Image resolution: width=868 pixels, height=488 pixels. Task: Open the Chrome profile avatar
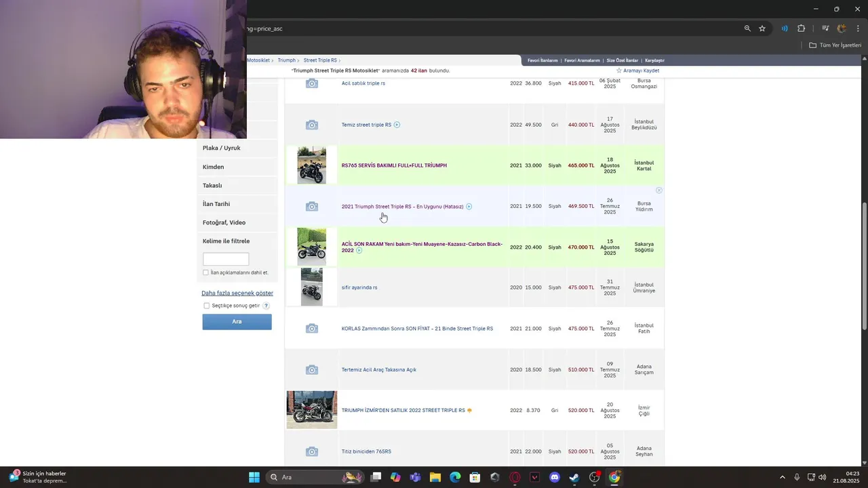(842, 28)
